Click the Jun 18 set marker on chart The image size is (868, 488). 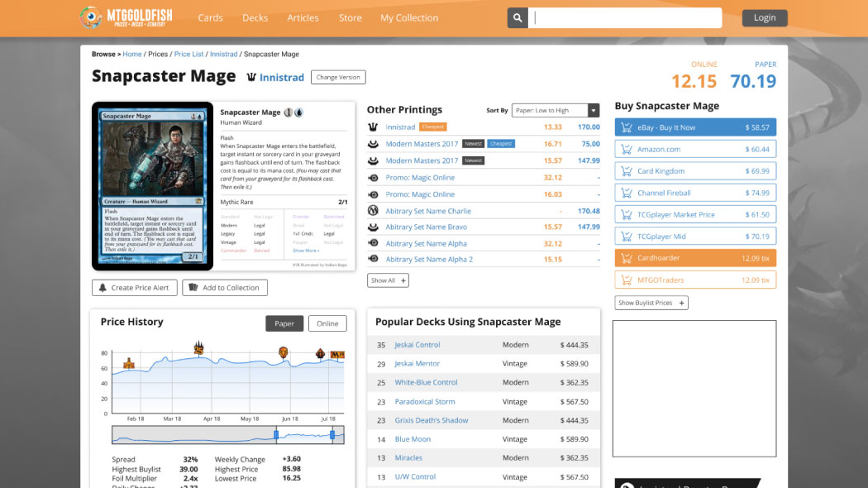tap(284, 352)
